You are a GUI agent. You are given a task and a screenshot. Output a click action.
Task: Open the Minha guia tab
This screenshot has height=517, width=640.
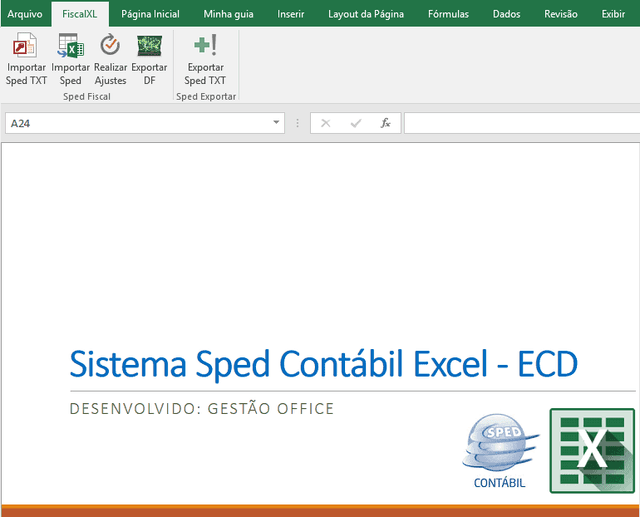(x=228, y=14)
